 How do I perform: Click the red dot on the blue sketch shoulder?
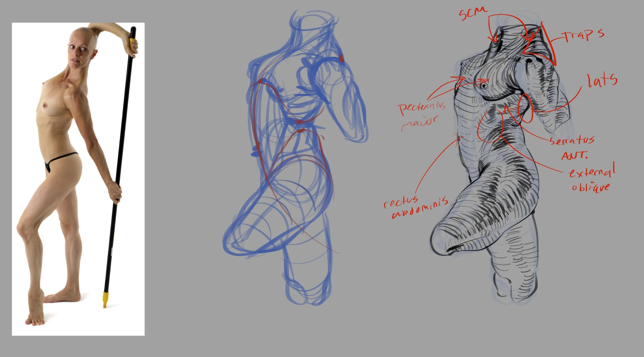click(x=342, y=58)
